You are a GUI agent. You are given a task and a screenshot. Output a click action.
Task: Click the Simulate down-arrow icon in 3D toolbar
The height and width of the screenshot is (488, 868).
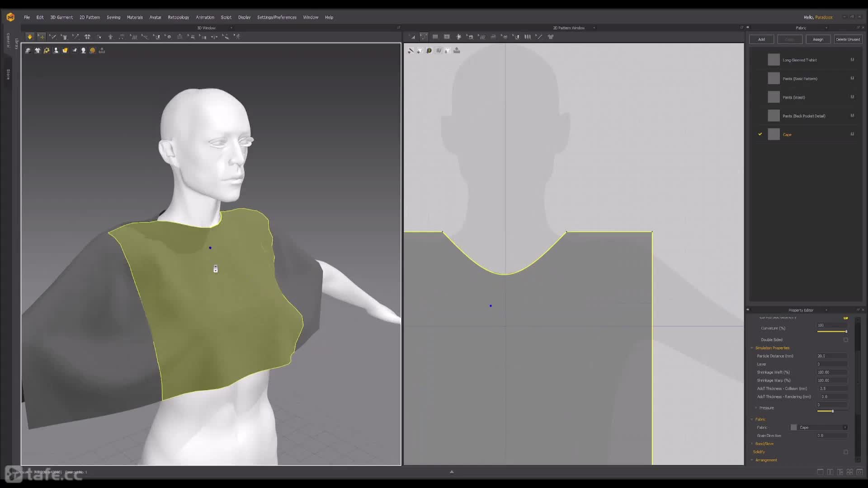[30, 37]
